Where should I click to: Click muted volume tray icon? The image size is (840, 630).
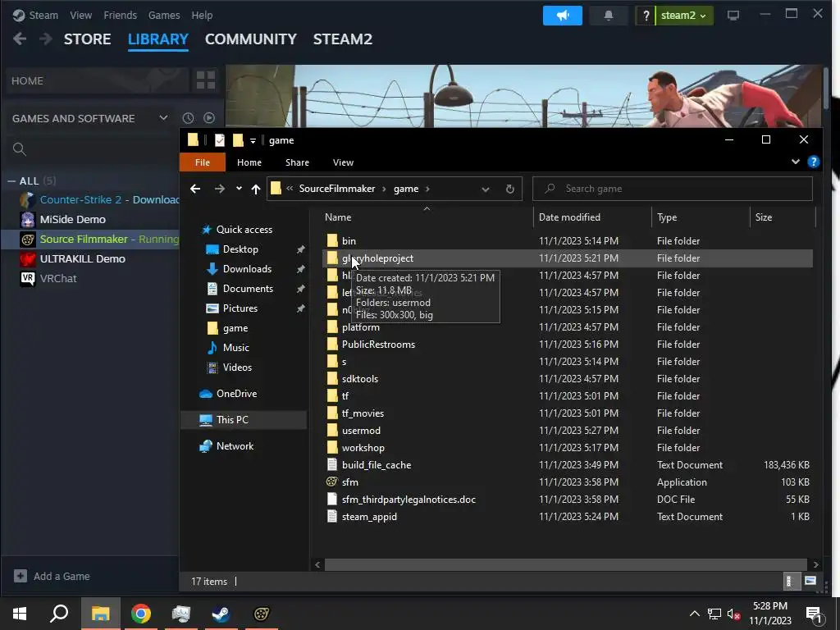click(x=733, y=614)
